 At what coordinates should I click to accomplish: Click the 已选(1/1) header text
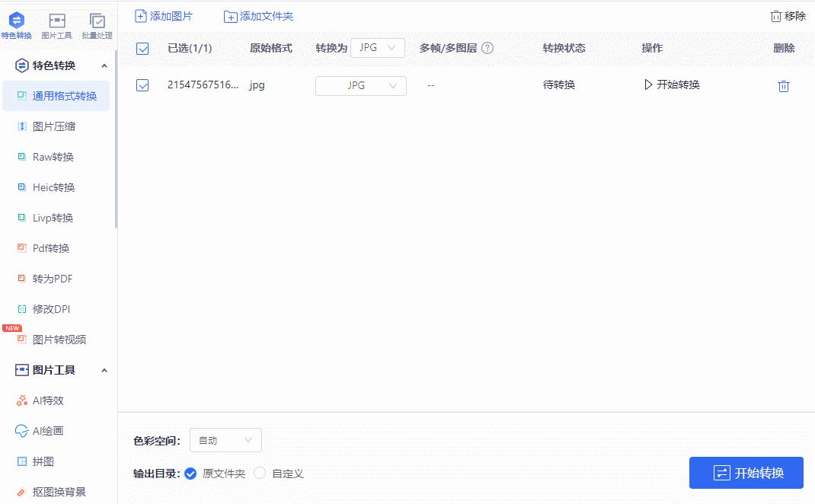tap(190, 48)
